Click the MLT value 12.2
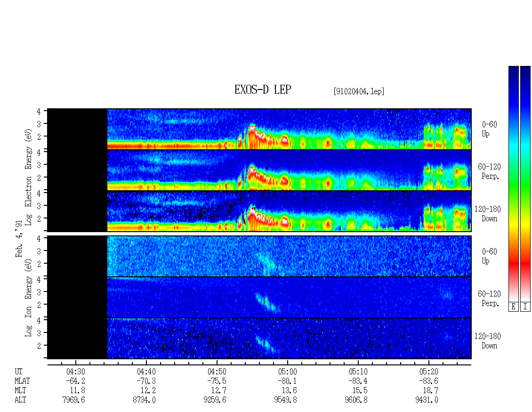The image size is (532, 412). tap(149, 391)
